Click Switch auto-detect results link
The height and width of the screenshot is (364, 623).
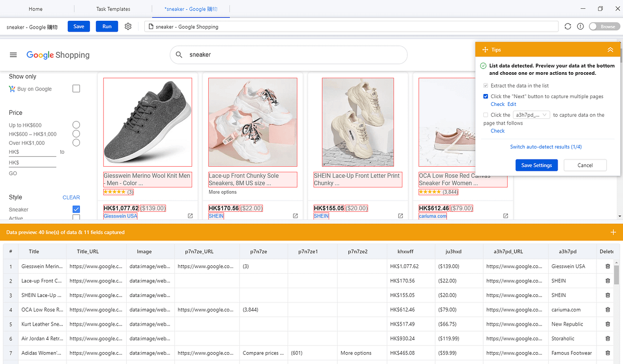coord(546,147)
